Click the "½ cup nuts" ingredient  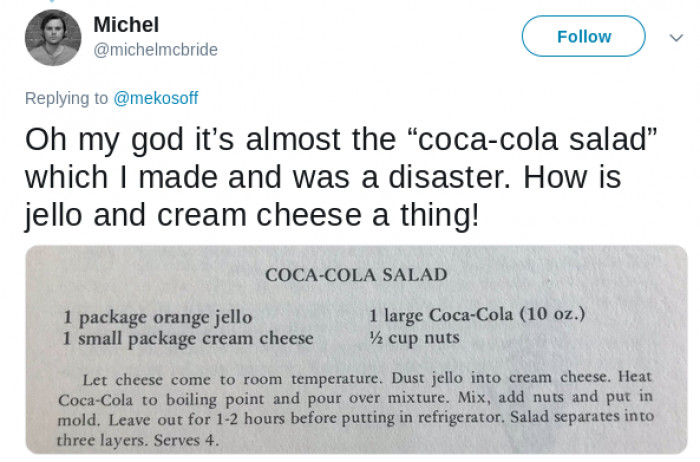(414, 338)
